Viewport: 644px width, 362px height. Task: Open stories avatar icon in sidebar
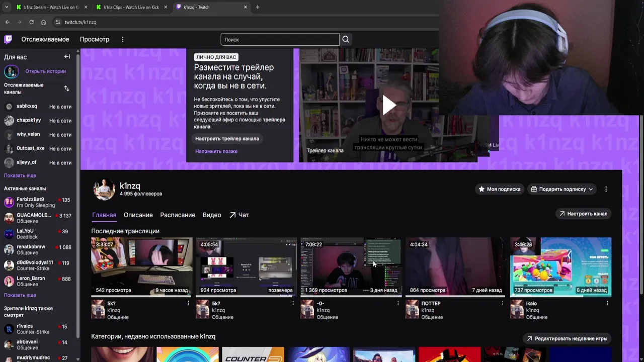pos(11,71)
